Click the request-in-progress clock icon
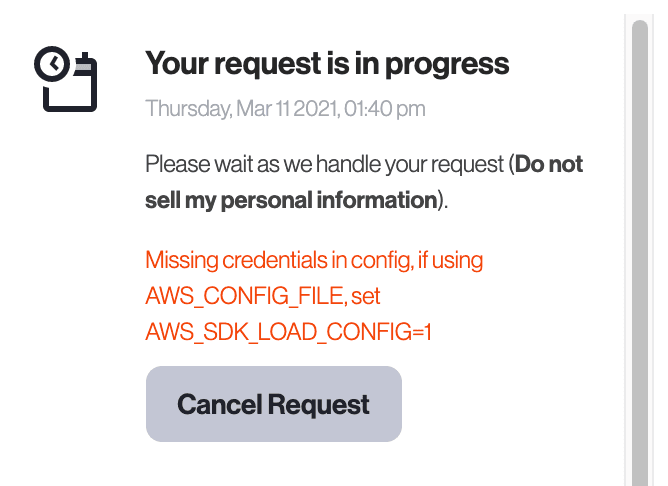Viewport: 668px width, 486px height. pyautogui.click(x=65, y=80)
